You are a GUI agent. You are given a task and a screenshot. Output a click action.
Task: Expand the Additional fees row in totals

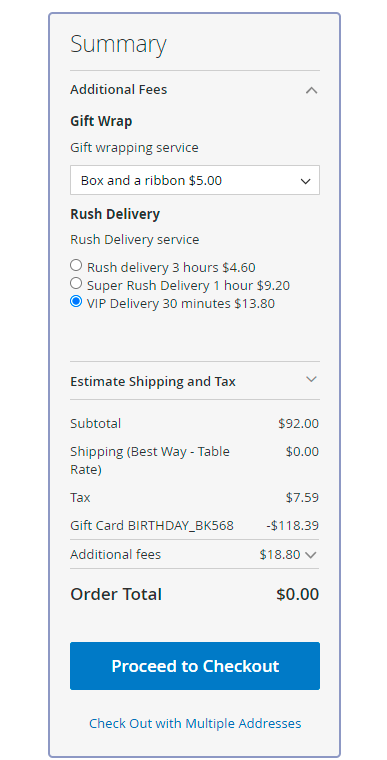click(x=195, y=554)
